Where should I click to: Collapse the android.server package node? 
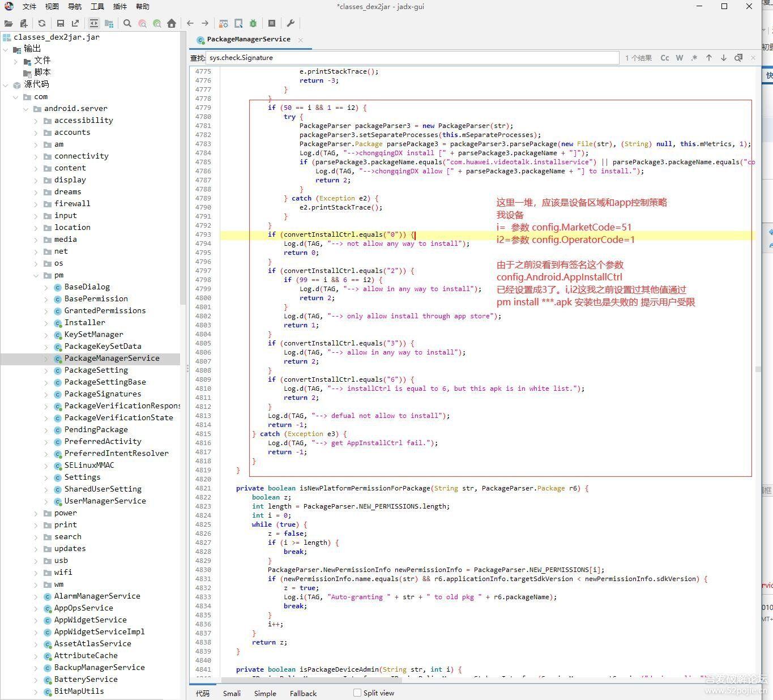click(x=26, y=109)
